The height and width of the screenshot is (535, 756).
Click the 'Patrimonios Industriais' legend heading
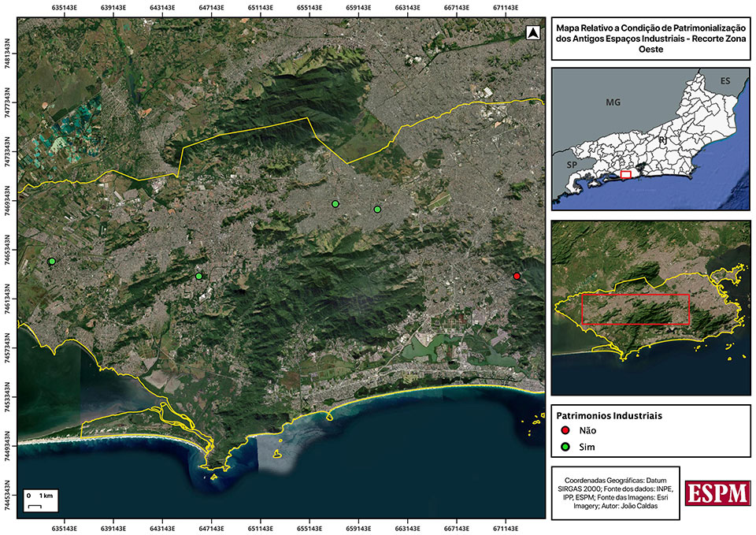pyautogui.click(x=610, y=414)
